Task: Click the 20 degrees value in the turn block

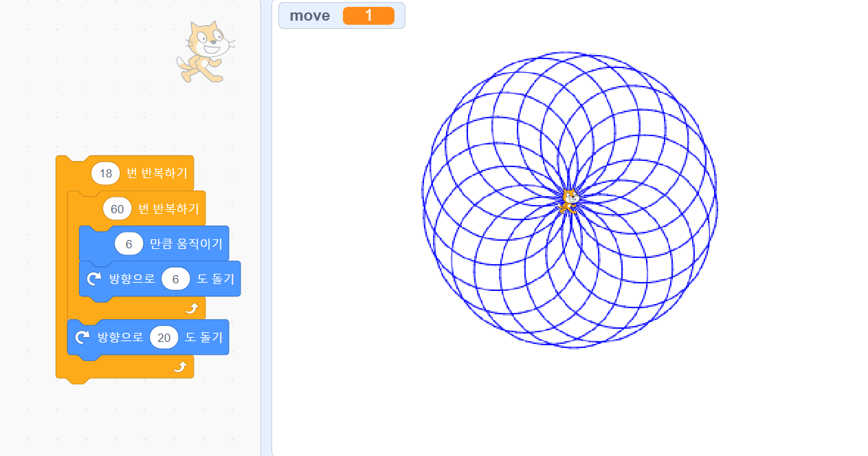Action: tap(164, 337)
